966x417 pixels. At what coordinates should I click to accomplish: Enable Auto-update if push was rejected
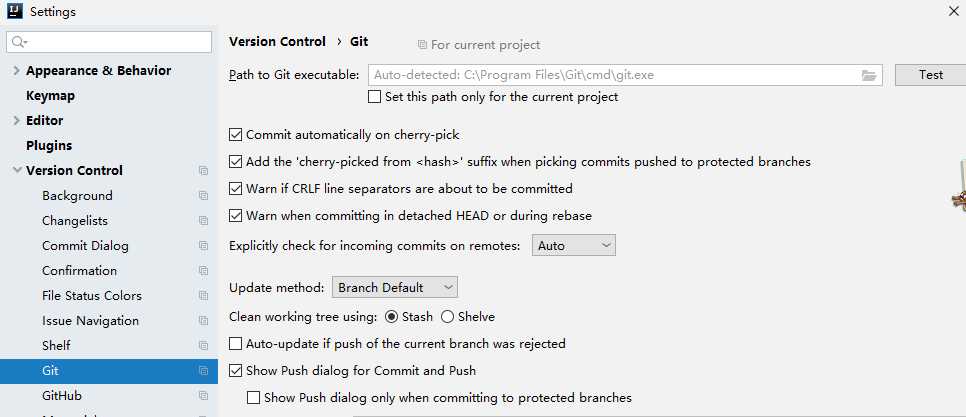pyautogui.click(x=235, y=343)
